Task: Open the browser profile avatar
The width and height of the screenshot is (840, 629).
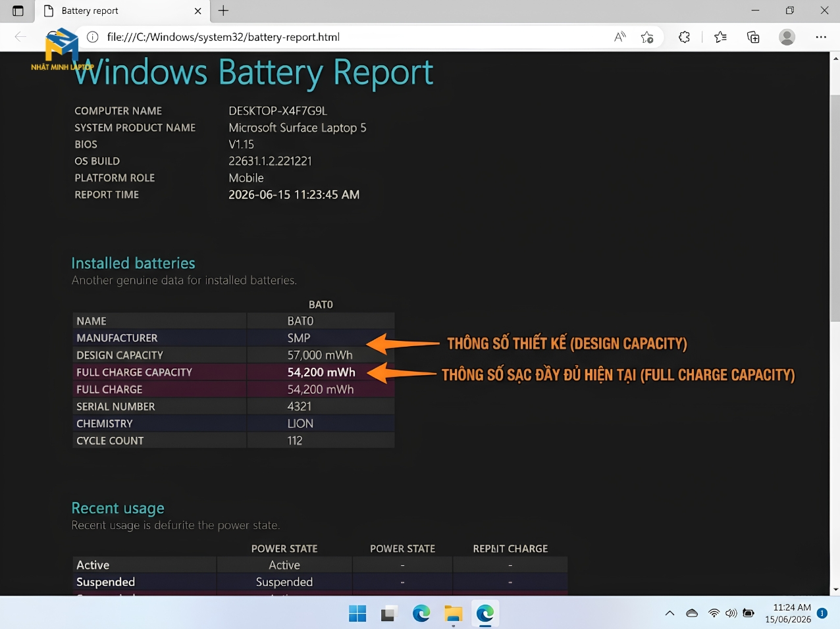Action: pos(787,37)
